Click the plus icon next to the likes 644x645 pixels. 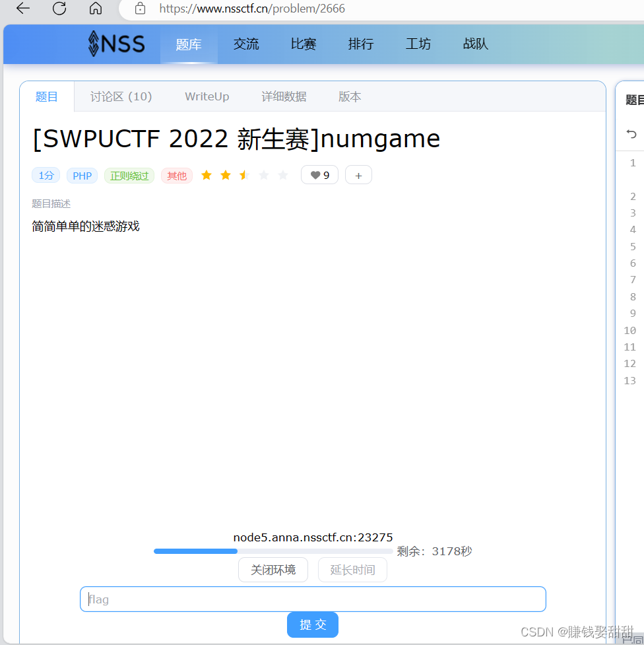(x=358, y=174)
